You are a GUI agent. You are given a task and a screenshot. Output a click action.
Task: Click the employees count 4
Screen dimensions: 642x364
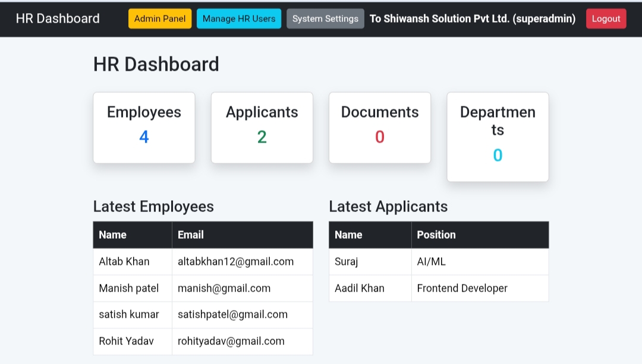pos(144,137)
